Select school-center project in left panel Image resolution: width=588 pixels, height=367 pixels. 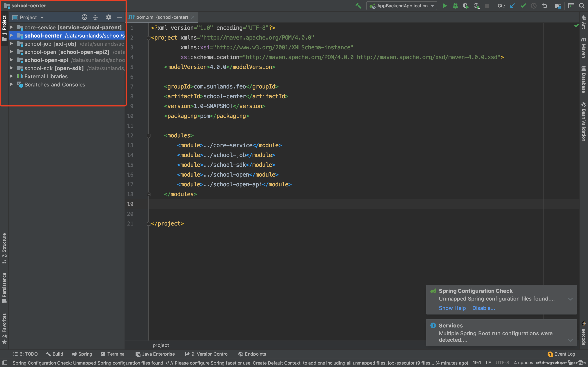[x=42, y=35]
